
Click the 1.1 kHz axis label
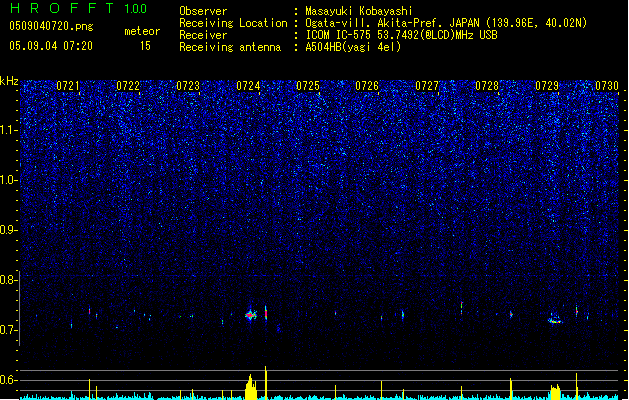point(9,130)
